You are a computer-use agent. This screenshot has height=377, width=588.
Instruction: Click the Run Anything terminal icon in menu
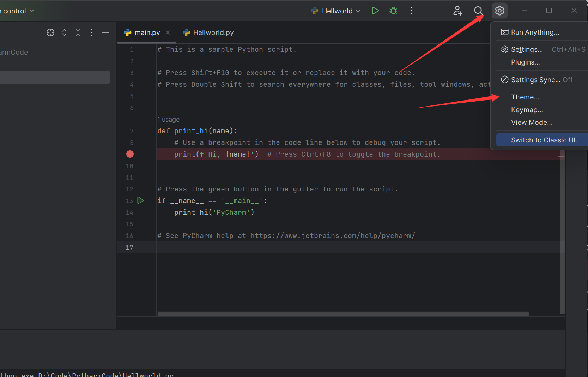pos(505,32)
